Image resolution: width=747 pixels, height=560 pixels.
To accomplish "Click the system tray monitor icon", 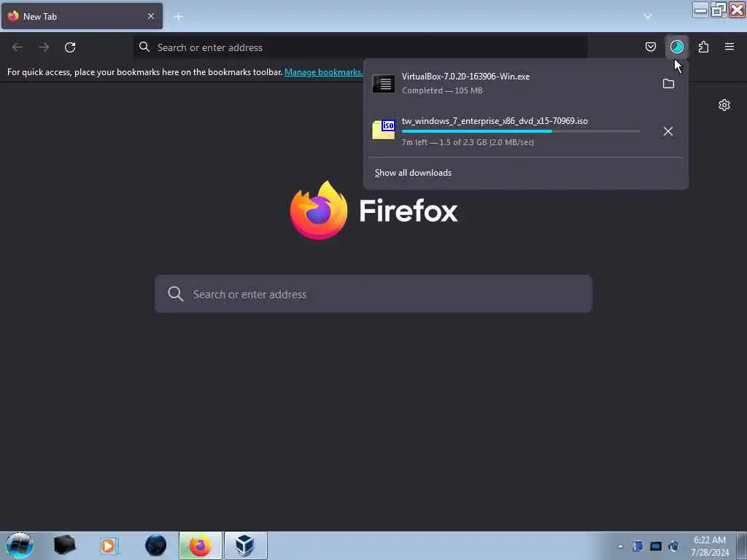I will click(656, 546).
